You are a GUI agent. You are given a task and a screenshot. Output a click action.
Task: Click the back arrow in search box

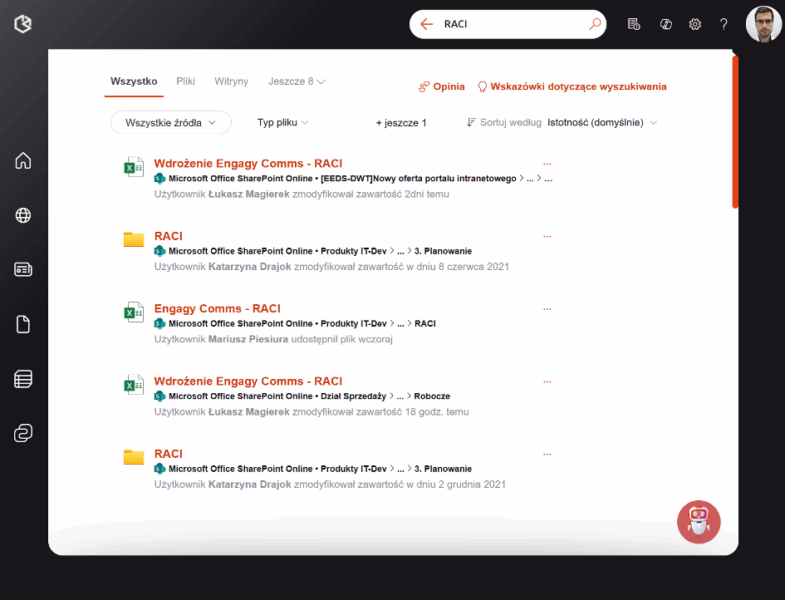426,24
